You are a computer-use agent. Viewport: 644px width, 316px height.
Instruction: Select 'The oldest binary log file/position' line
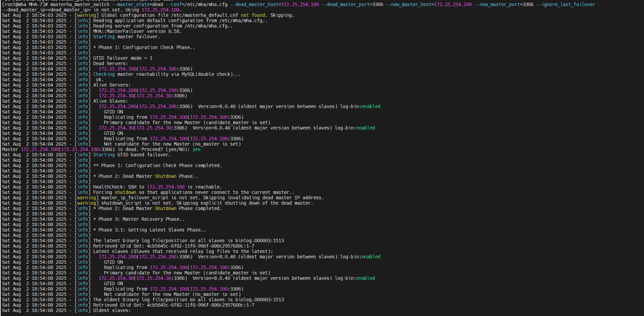point(189,300)
